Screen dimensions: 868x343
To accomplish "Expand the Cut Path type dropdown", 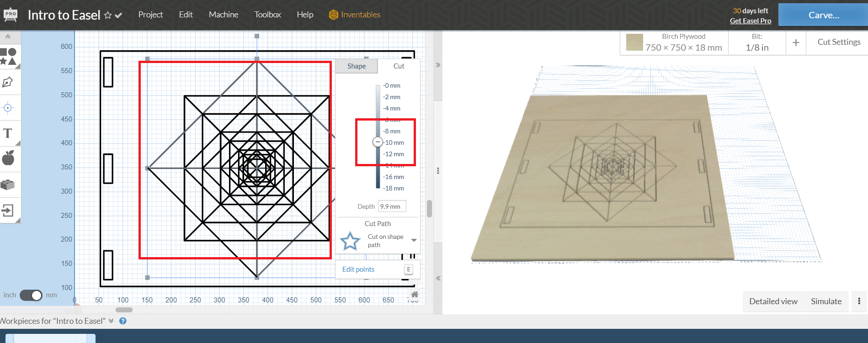I will click(414, 240).
